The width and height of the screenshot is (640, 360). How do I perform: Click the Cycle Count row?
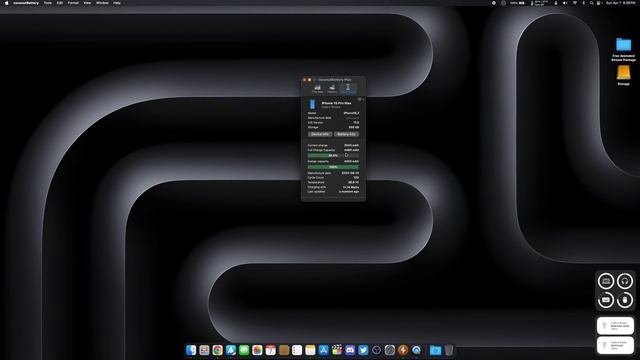coord(333,178)
